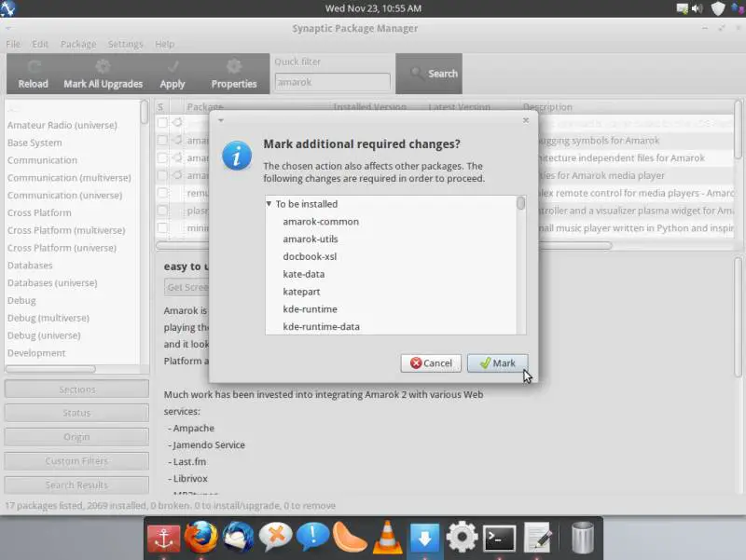Open package Properties from the toolbar
The height and width of the screenshot is (560, 746).
tap(234, 74)
